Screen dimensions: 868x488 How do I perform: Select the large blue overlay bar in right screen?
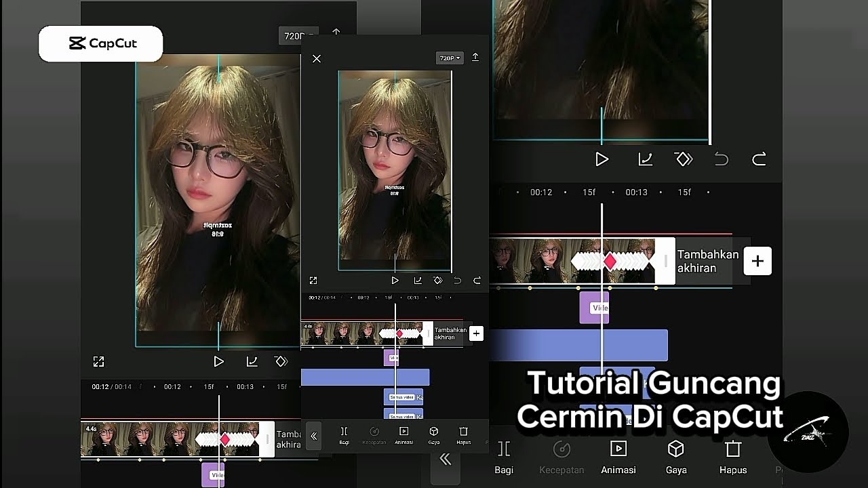pyautogui.click(x=578, y=345)
